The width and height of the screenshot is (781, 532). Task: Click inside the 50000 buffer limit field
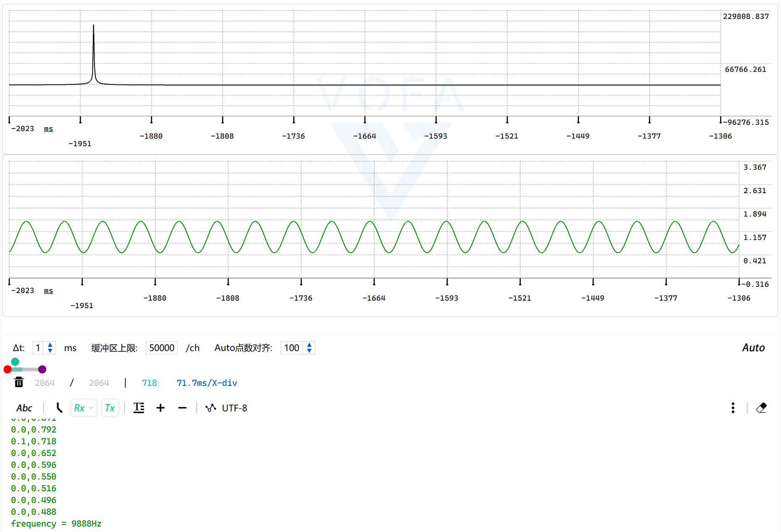tap(161, 348)
